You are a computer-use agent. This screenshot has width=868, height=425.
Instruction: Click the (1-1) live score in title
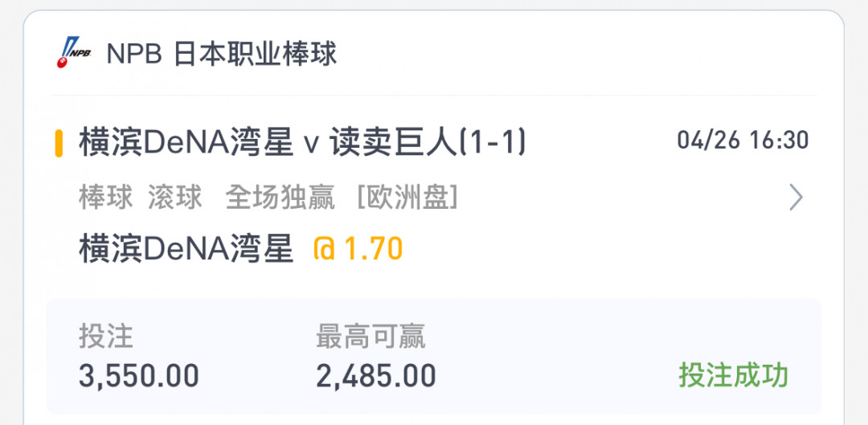click(492, 143)
